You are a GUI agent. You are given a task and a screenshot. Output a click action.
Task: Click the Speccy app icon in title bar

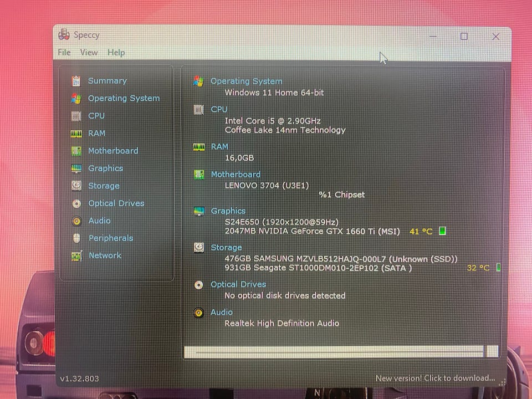64,34
